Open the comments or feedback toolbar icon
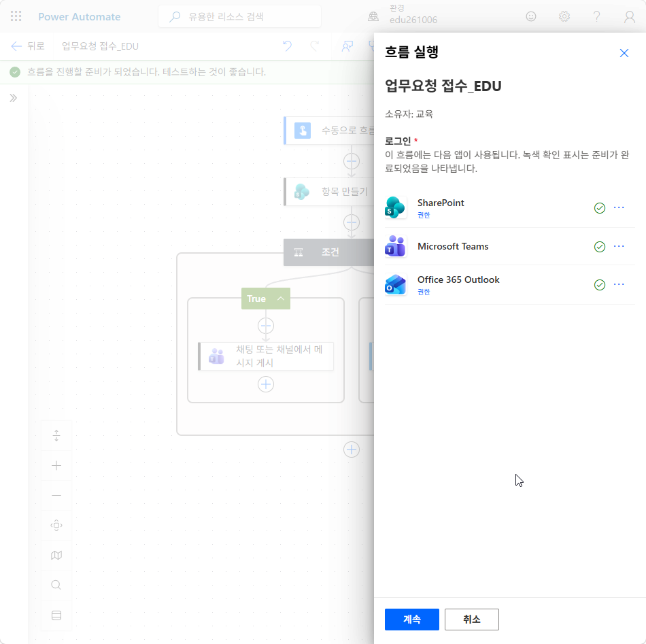646x644 pixels. coord(347,46)
